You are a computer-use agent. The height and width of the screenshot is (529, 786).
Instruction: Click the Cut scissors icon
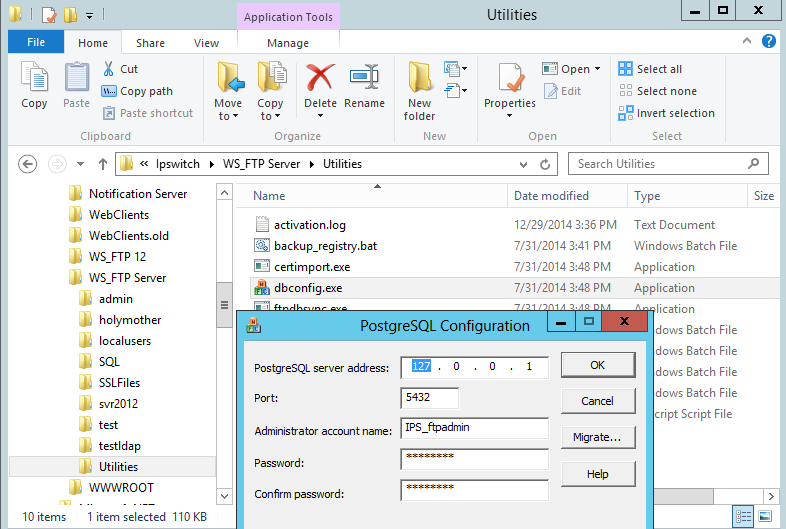pos(108,69)
